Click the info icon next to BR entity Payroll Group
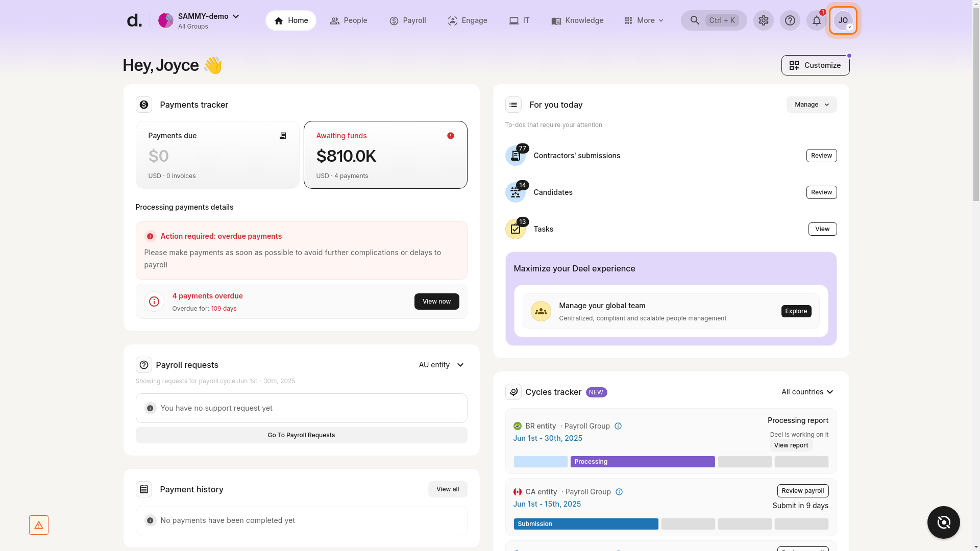 point(618,426)
